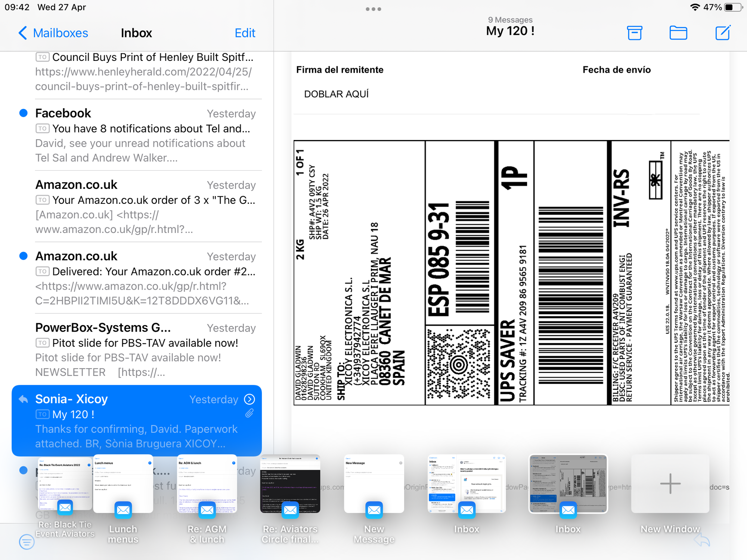
Task: Tap Edit in Inbox header
Action: [x=245, y=33]
